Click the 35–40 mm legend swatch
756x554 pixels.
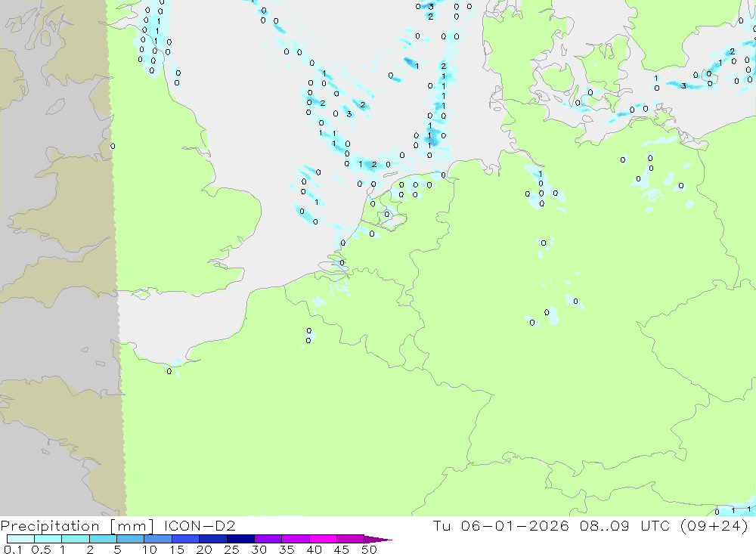296,539
